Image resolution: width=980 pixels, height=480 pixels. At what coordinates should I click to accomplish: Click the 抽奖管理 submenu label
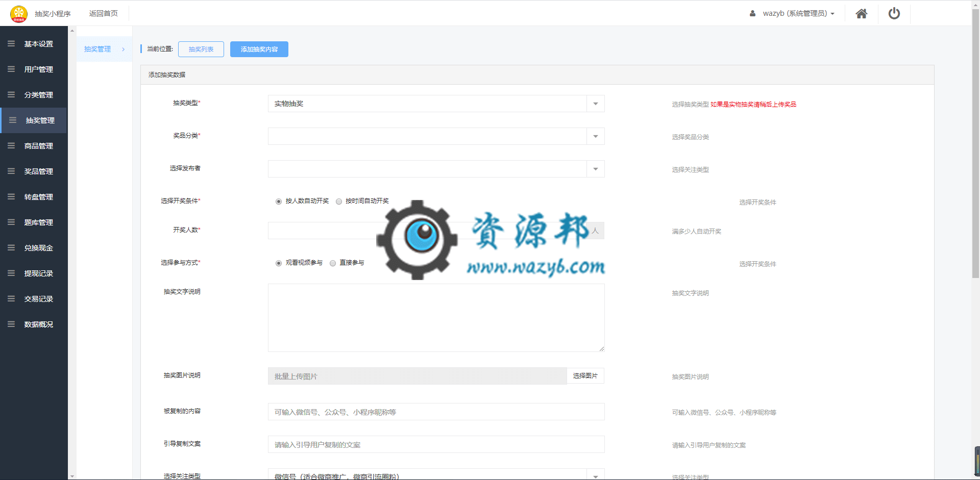pyautogui.click(x=97, y=49)
